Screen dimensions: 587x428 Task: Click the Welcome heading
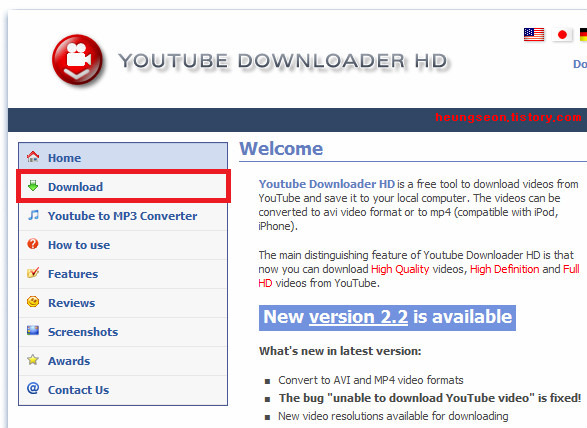point(281,149)
